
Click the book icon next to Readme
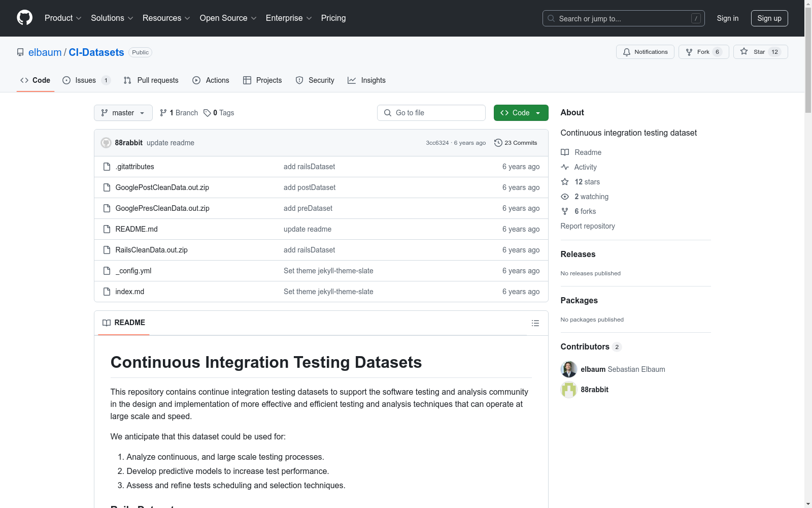[565, 152]
